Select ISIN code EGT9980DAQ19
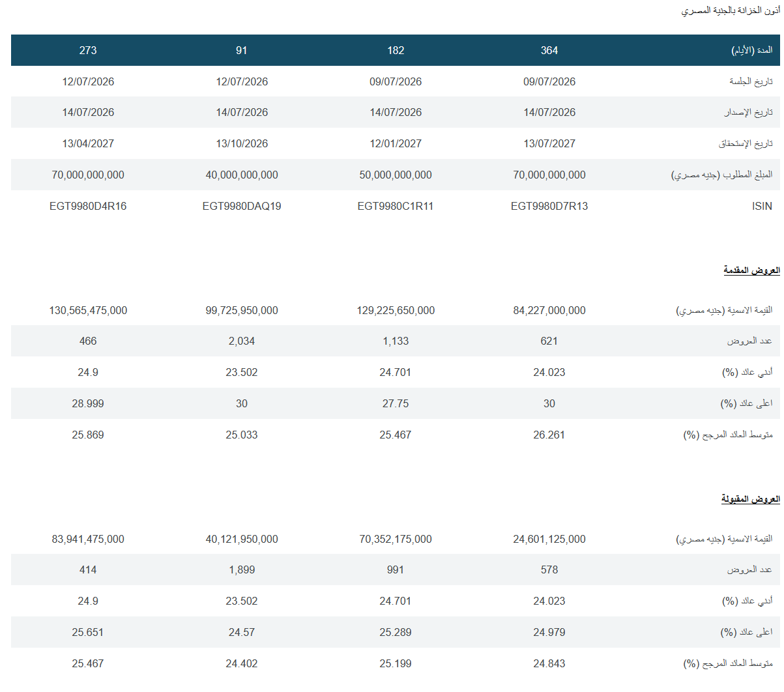The width and height of the screenshot is (784, 692). click(242, 206)
